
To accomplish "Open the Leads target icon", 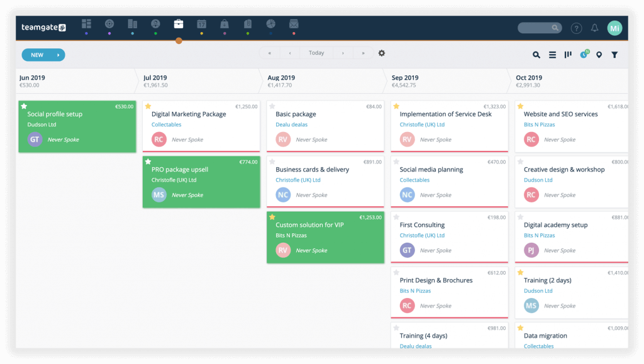I will 109,24.
